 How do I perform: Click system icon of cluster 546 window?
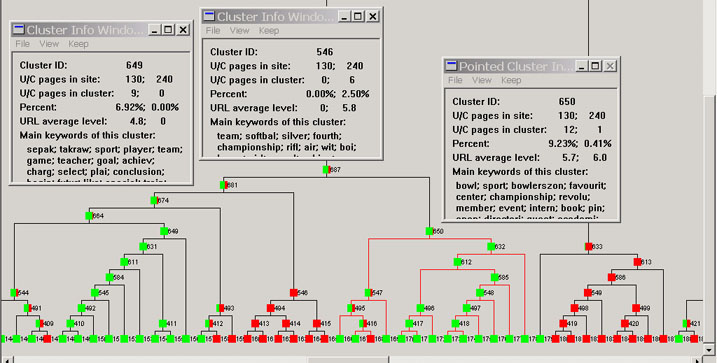[x=209, y=16]
